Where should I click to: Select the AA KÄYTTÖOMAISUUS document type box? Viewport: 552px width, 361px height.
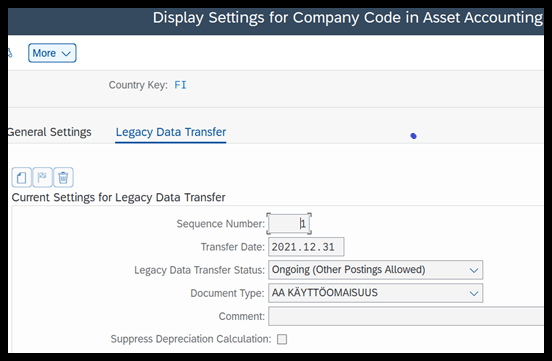(x=375, y=293)
